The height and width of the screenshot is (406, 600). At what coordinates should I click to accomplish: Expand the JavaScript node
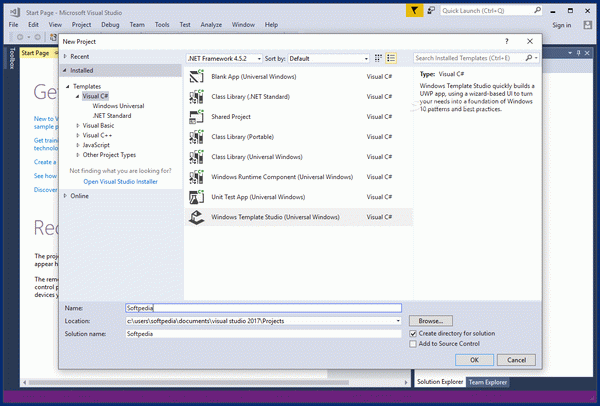[x=78, y=145]
